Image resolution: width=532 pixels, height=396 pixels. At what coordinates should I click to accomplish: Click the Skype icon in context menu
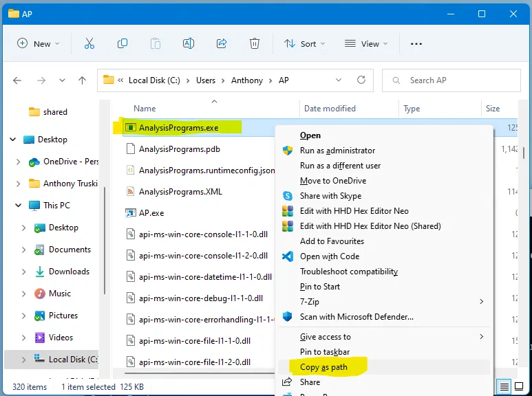(x=288, y=196)
